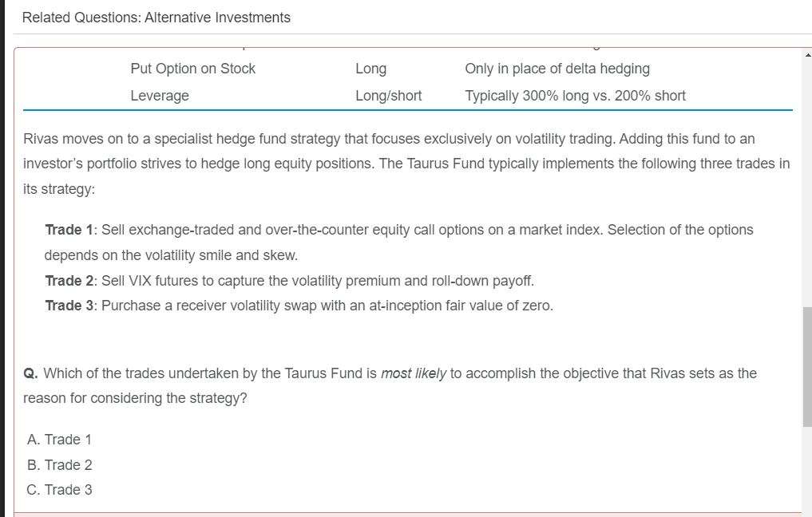The width and height of the screenshot is (812, 517).
Task: Click the bold Trade 2 label
Action: pyautogui.click(x=69, y=281)
